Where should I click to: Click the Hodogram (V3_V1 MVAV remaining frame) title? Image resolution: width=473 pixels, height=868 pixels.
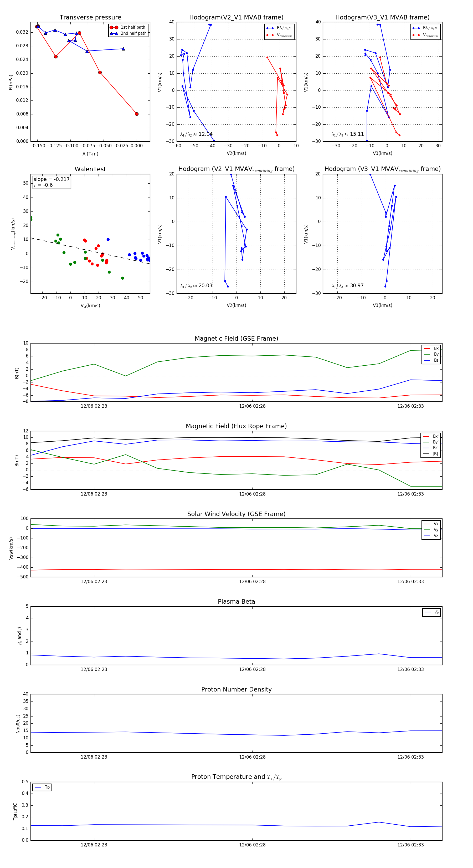(382, 169)
